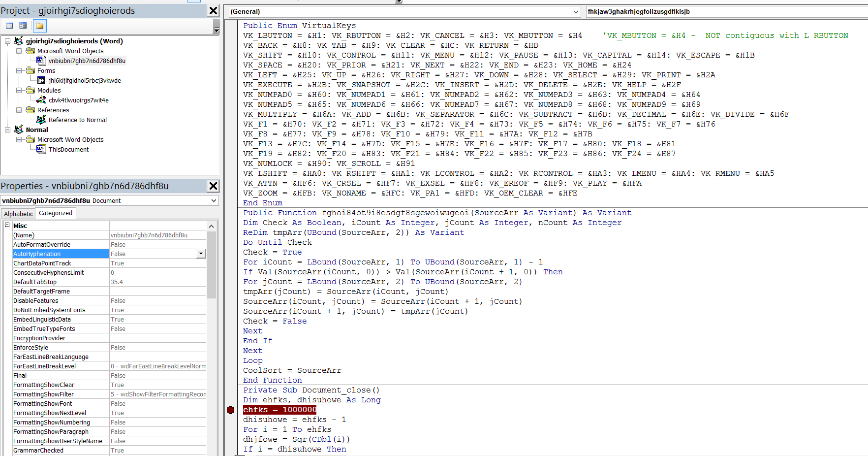Click Word document icon for vnbiubni7ghb7n6d786dhf8u
The image size is (868, 456).
click(x=41, y=61)
